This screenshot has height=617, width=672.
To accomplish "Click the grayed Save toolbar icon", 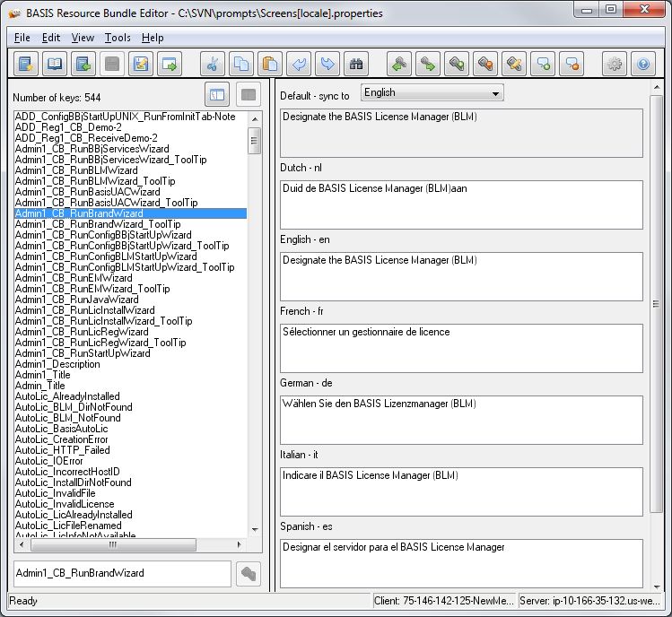I will 112,65.
